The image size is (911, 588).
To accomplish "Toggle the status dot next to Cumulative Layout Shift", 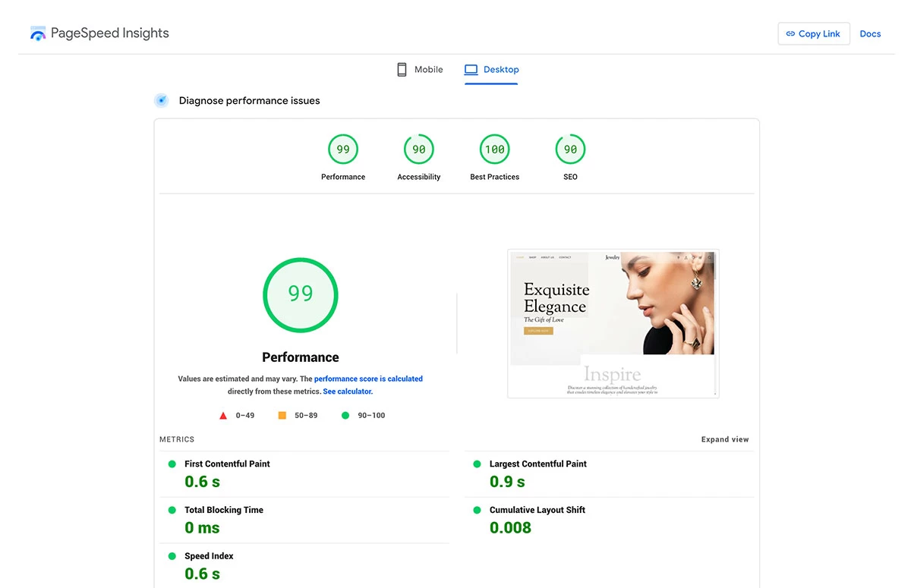I will point(477,510).
